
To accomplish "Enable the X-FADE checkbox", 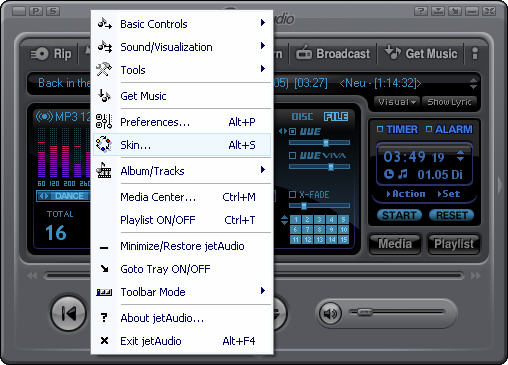I will [x=292, y=194].
